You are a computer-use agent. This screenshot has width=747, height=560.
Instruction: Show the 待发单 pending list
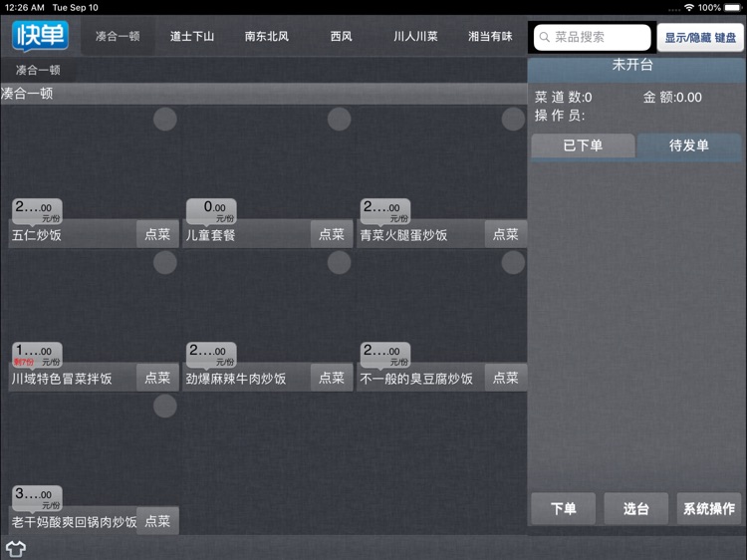tap(689, 145)
